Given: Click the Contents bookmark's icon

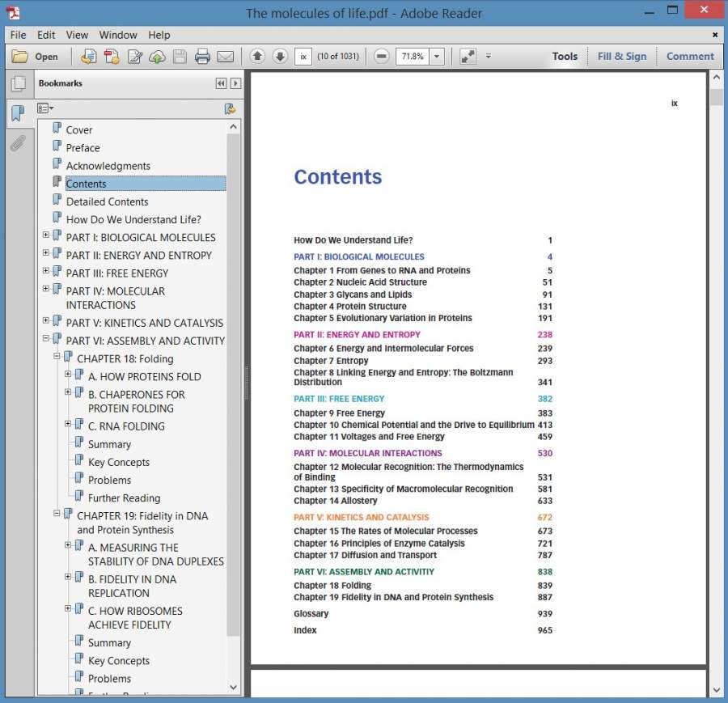Looking at the screenshot, I should [57, 181].
